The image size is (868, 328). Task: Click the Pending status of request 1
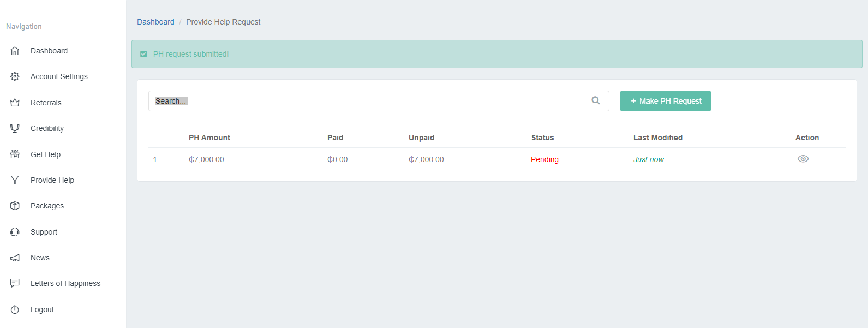point(544,159)
